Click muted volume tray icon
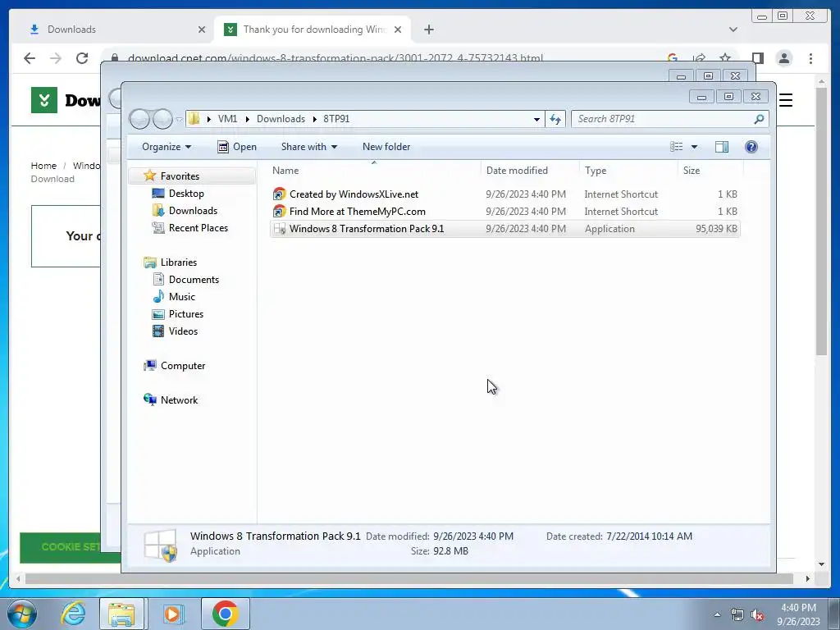 tap(757, 615)
